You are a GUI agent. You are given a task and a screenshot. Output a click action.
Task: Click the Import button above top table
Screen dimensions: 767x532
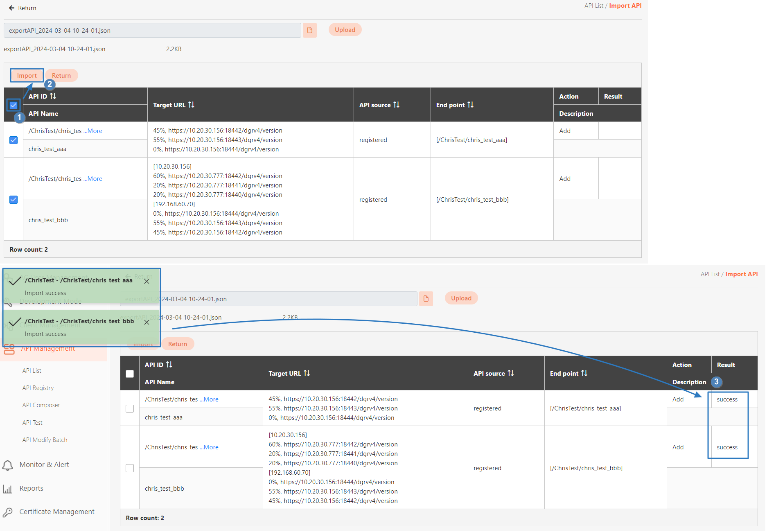[27, 76]
